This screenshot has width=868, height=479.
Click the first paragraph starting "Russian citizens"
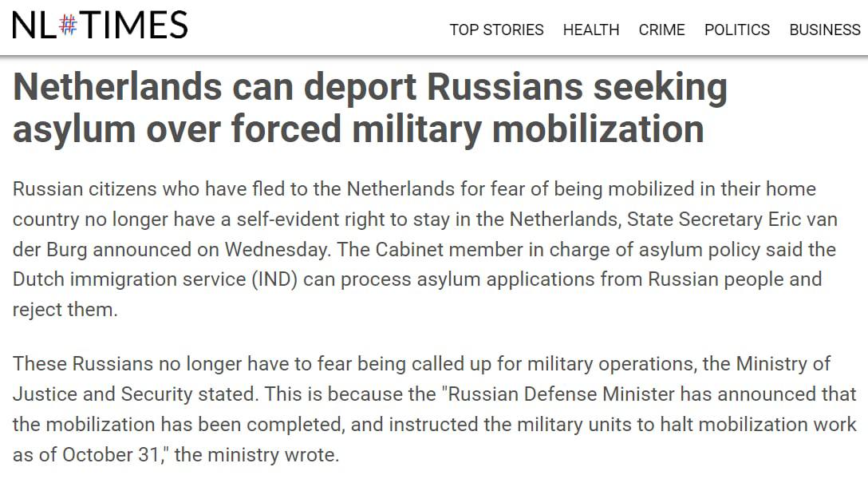coord(415,249)
